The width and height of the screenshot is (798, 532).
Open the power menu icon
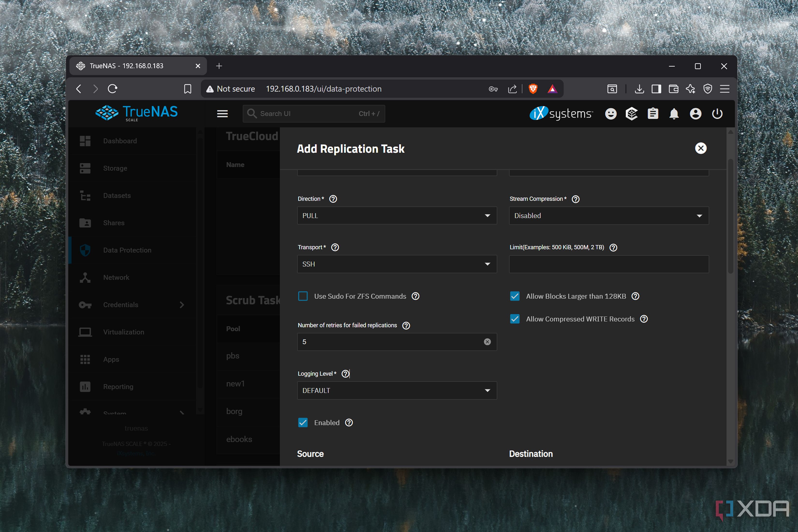pyautogui.click(x=717, y=114)
